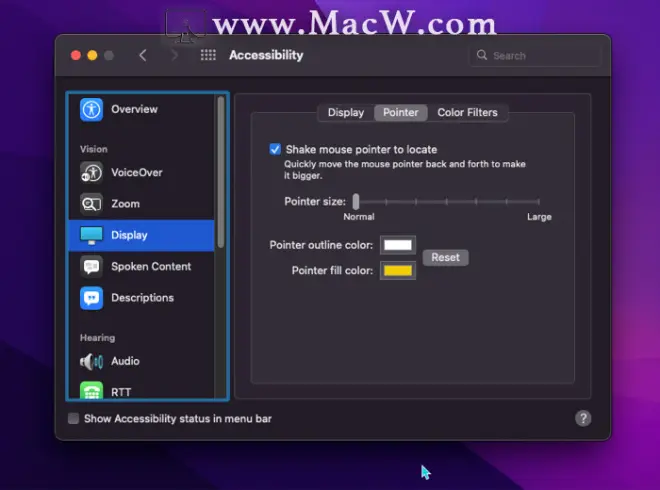The image size is (660, 490).
Task: Select the VoiceOver sidebar icon
Action: (91, 172)
